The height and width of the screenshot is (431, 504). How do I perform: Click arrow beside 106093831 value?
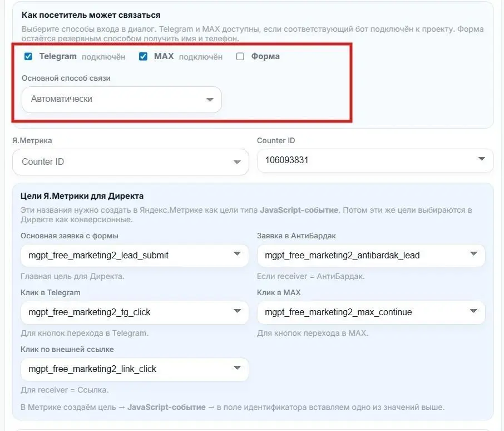point(482,159)
